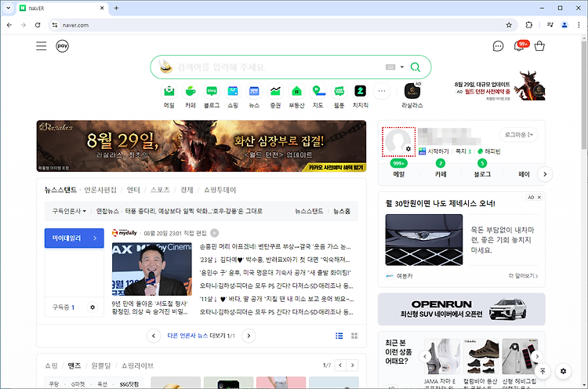Open Chrome tab search dropdown

pyautogui.click(x=9, y=8)
